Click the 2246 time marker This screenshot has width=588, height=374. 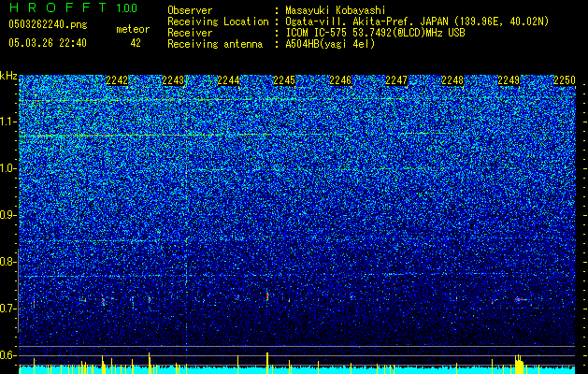coord(340,80)
